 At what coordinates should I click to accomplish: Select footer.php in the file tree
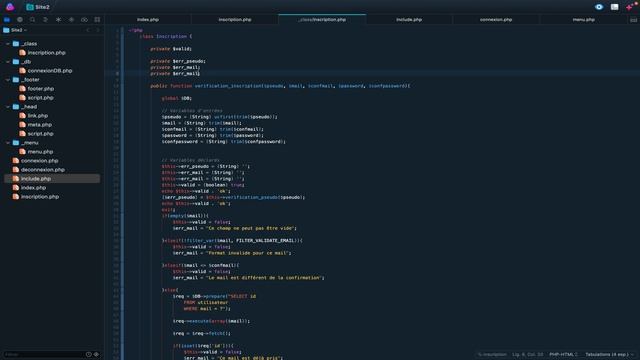click(40, 89)
